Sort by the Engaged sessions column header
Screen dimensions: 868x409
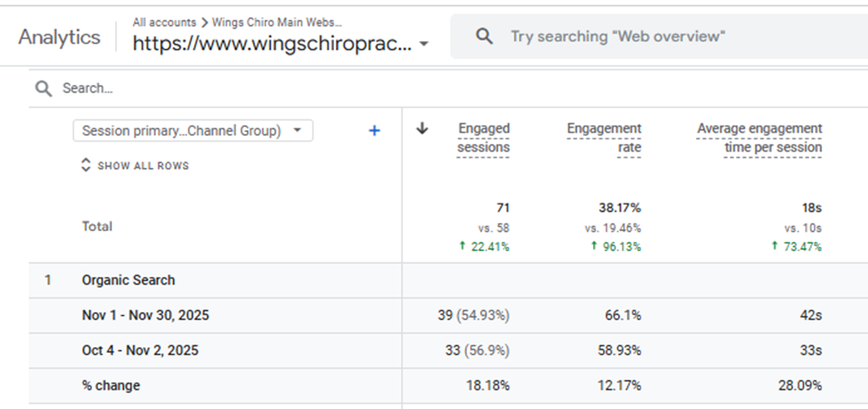(x=483, y=138)
